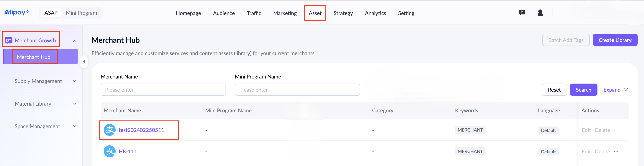Open the Analytics tab
The height and width of the screenshot is (166, 644).
point(375,13)
